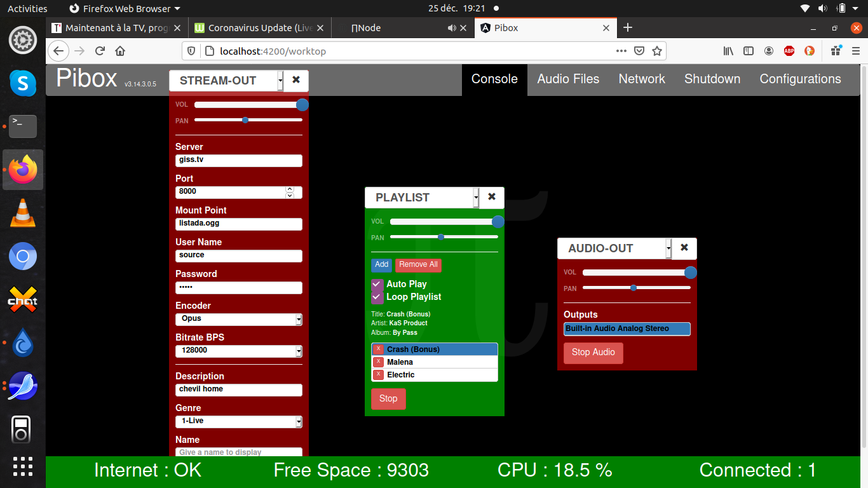
Task: Adjust PLAYLIST volume slider
Action: [x=444, y=222]
